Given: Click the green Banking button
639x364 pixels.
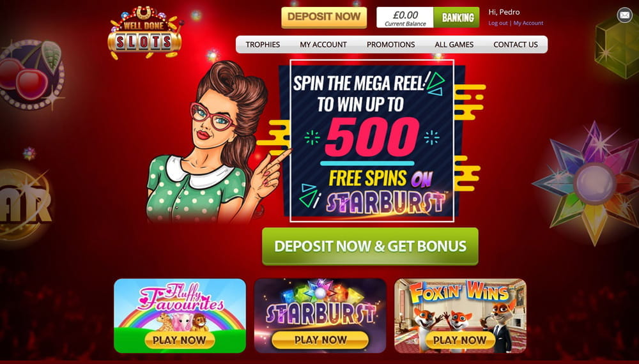Looking at the screenshot, I should 457,17.
